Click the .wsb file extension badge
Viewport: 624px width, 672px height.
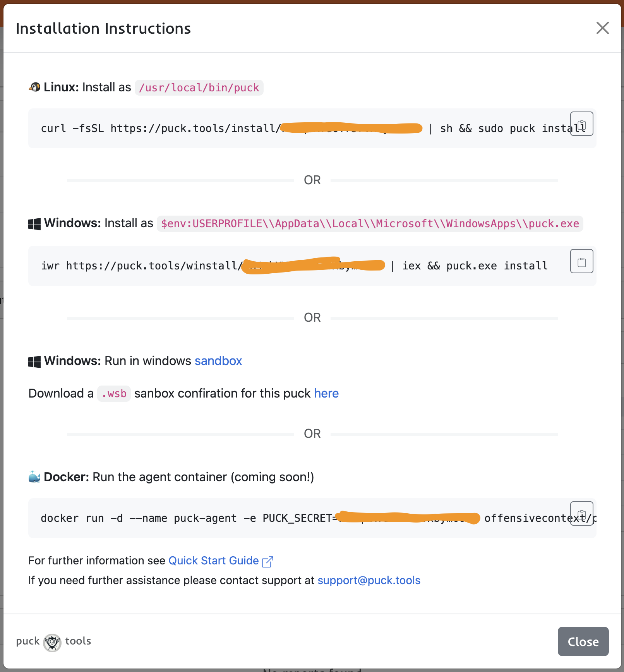(114, 394)
